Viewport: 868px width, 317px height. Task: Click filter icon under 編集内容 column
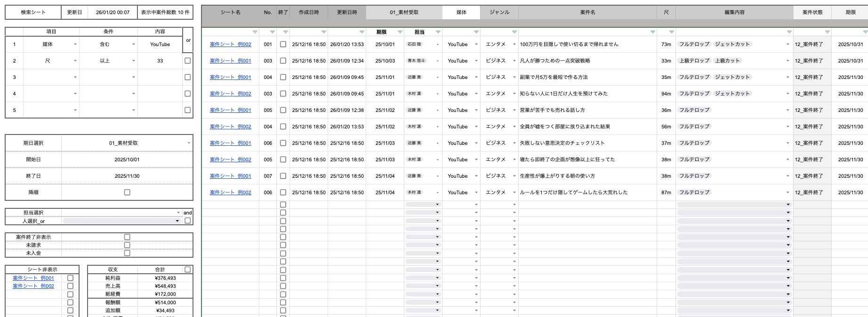tap(789, 32)
